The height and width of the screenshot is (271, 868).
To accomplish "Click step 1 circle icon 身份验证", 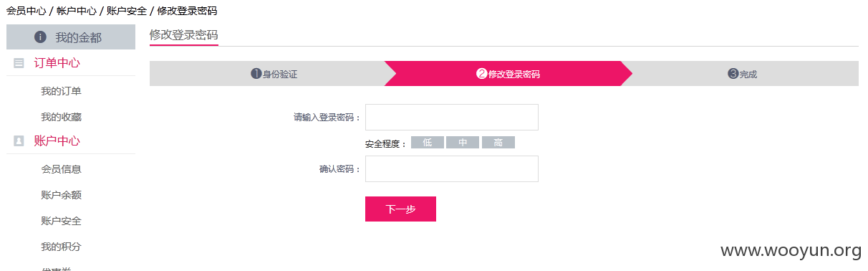I will [x=256, y=73].
